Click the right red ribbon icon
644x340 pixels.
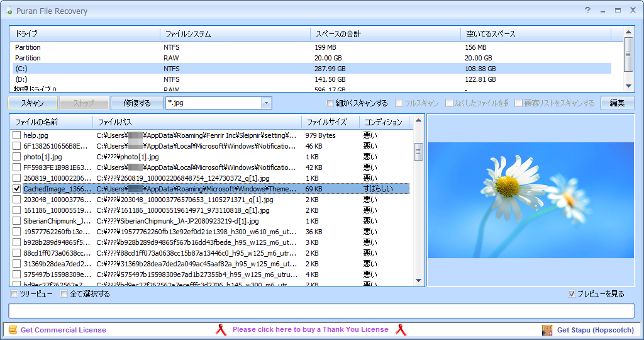point(401,330)
